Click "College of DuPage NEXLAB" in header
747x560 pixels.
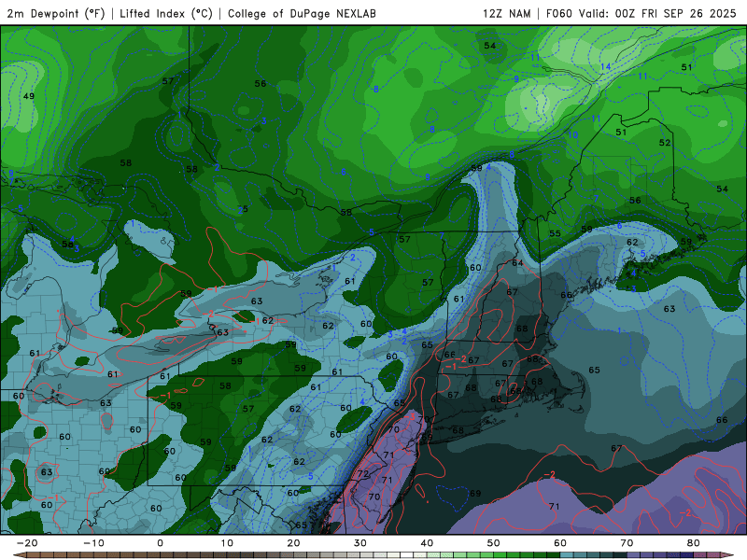tap(302, 13)
